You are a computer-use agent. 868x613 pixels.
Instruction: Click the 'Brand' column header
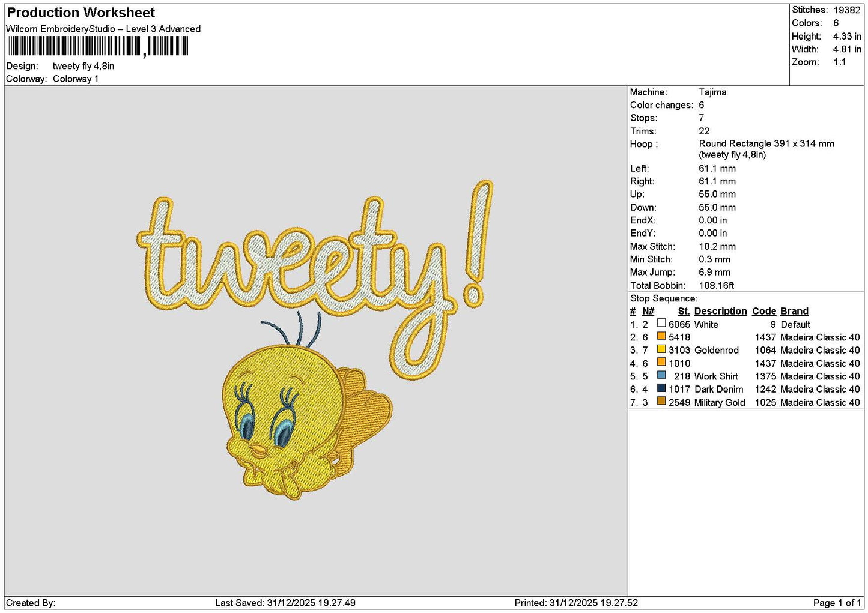[794, 311]
